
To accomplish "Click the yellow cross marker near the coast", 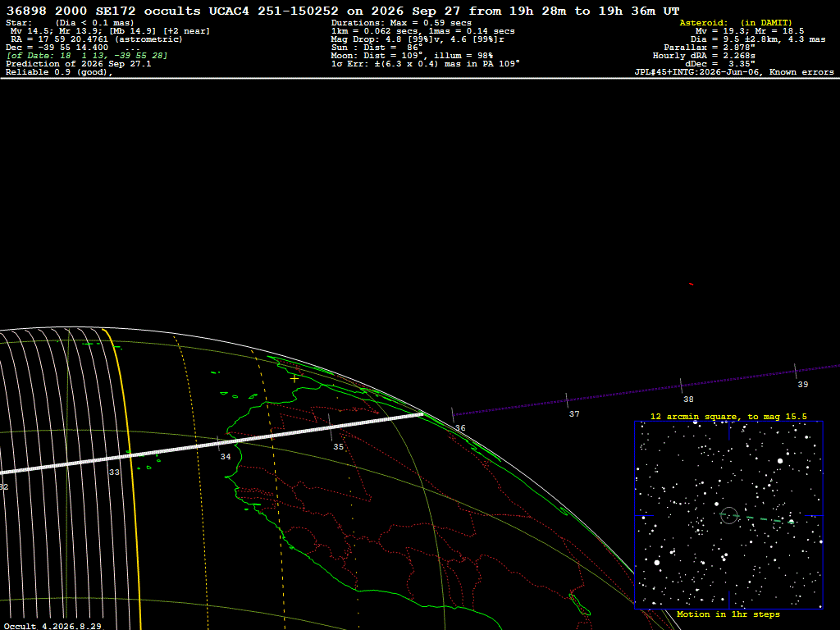I will [x=294, y=378].
